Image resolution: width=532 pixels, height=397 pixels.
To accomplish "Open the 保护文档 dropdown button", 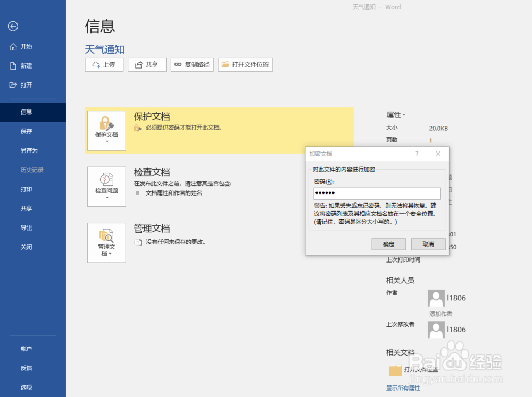I will click(x=106, y=131).
